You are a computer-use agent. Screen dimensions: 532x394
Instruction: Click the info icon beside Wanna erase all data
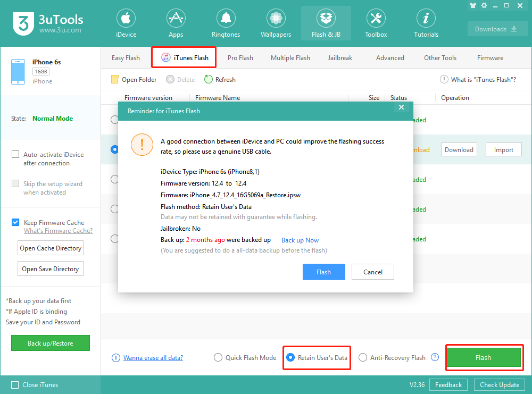(x=115, y=358)
